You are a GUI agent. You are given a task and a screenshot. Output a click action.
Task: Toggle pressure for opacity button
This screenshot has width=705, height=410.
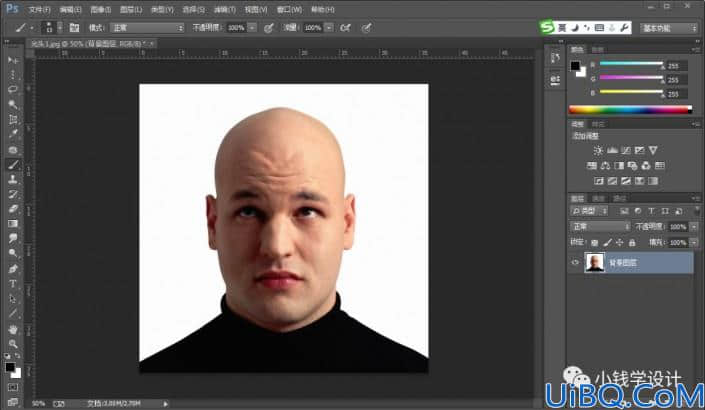(x=268, y=28)
